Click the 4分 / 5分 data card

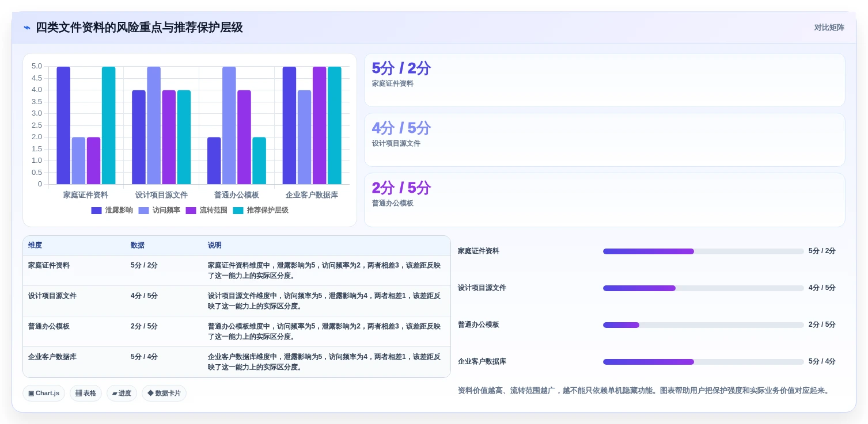[604, 140]
